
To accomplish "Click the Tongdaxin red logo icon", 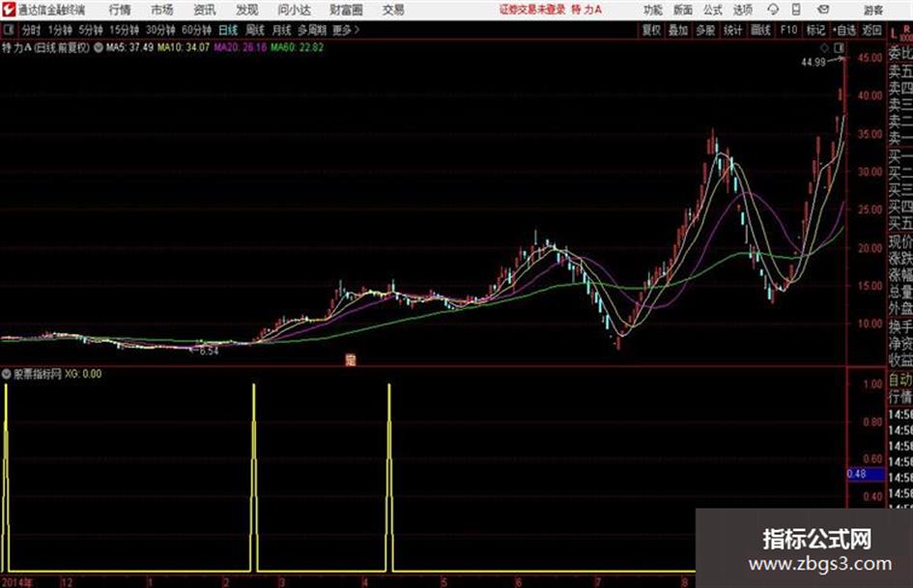I will [x=8, y=10].
